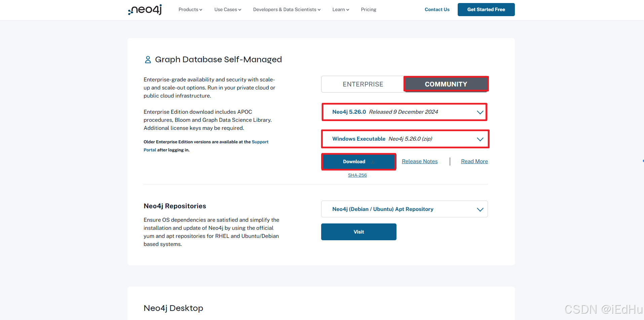The image size is (644, 320).
Task: Select the COMMUNITY edition tab
Action: click(446, 84)
